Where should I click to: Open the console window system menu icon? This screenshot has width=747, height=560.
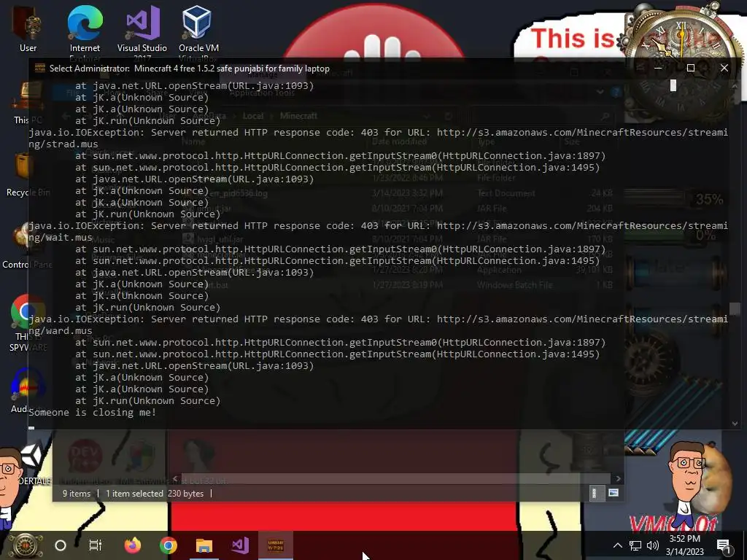[x=40, y=68]
